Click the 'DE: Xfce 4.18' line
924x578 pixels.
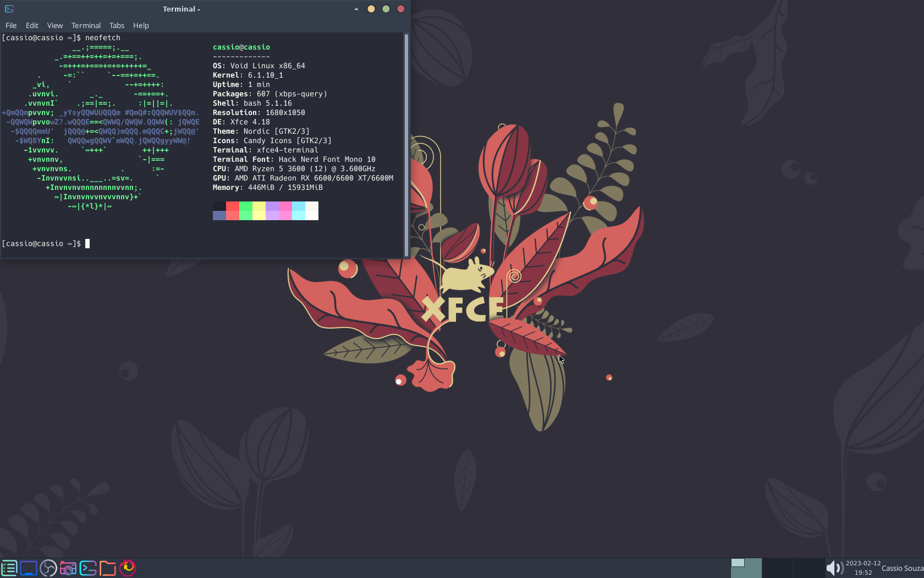[x=241, y=122]
